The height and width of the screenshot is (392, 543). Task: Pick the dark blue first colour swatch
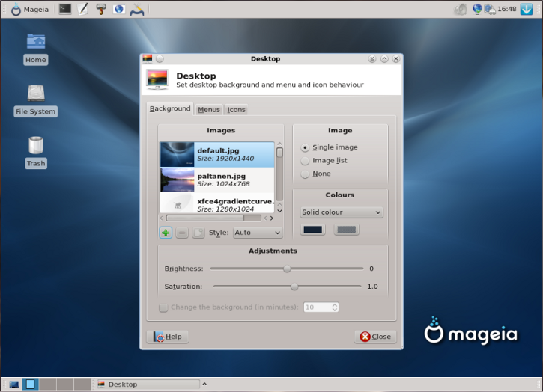coord(313,230)
